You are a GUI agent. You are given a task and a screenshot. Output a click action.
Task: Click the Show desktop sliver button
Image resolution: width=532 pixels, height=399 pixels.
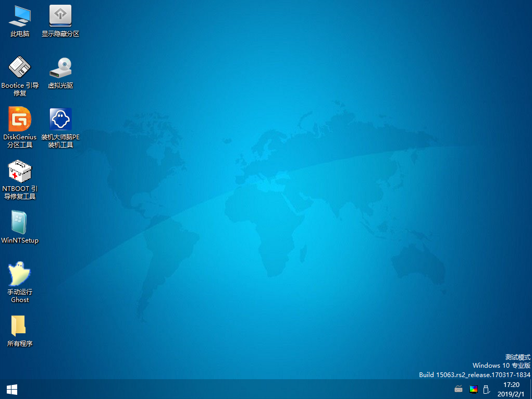(530, 390)
